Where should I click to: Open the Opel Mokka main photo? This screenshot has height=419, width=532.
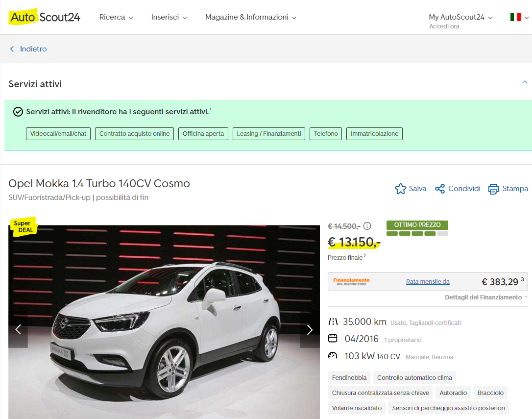164,322
